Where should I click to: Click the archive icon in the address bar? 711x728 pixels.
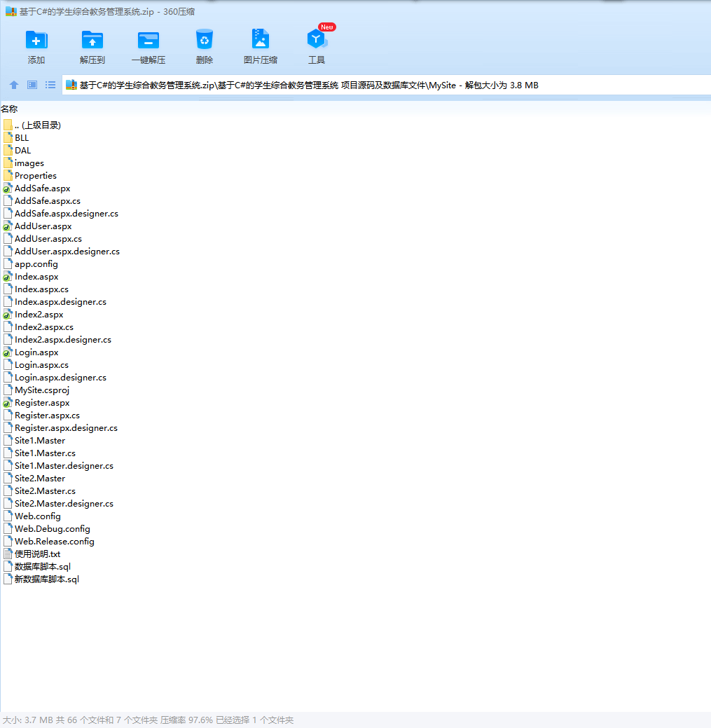(x=71, y=85)
